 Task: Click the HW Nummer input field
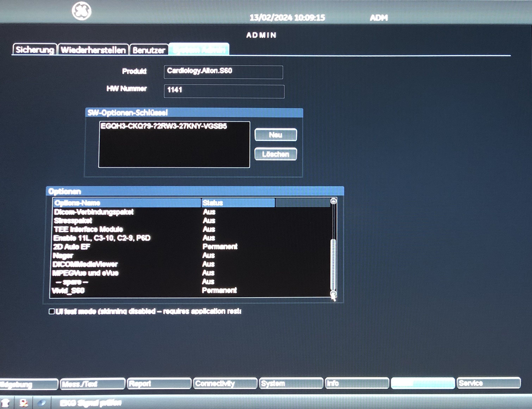(x=224, y=91)
